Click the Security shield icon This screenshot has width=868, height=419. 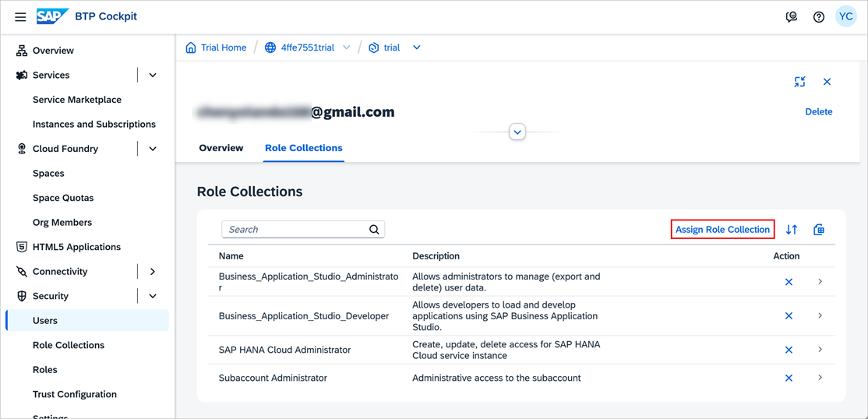pos(22,296)
